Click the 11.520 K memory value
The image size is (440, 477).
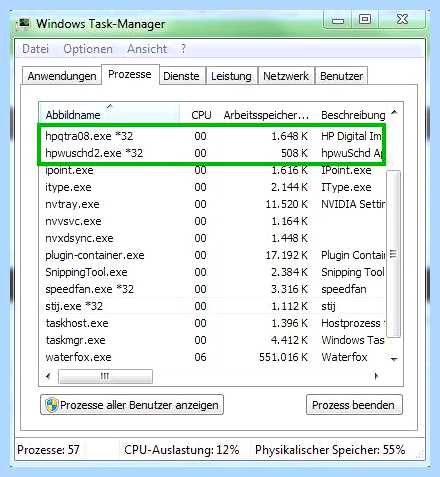(x=287, y=204)
